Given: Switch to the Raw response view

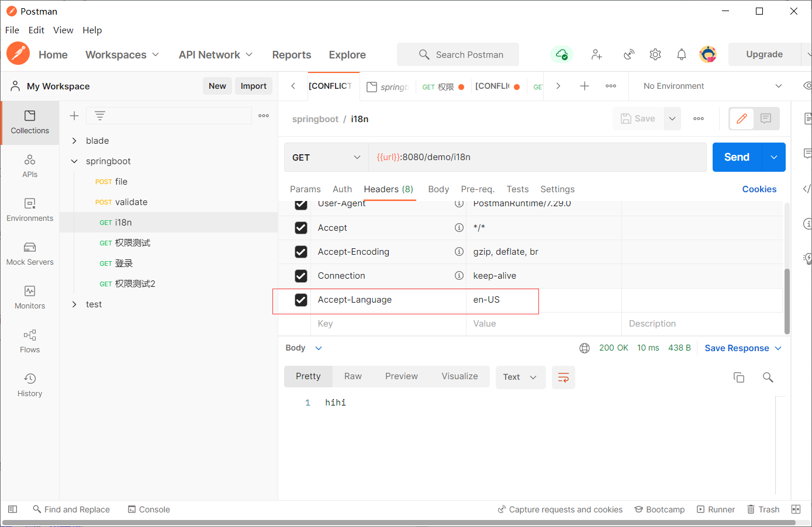Looking at the screenshot, I should pos(353,377).
